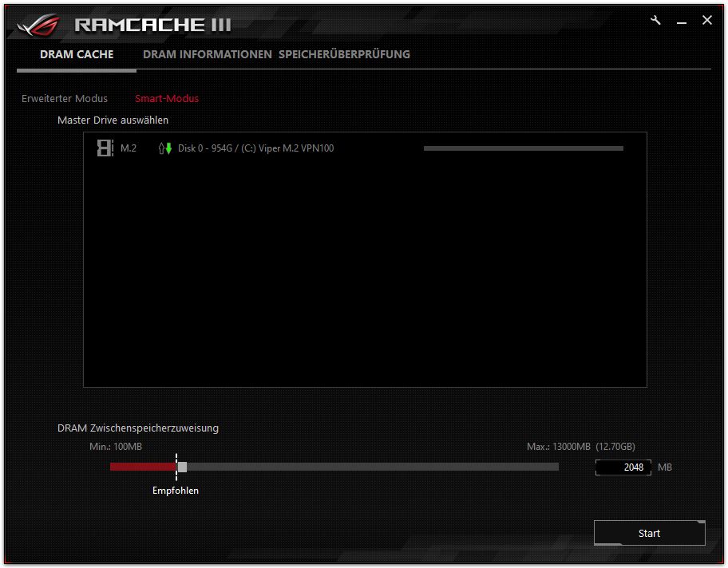Screen dimensions: 728x568
Task: Click the ROG logo in title bar
Action: tap(39, 25)
